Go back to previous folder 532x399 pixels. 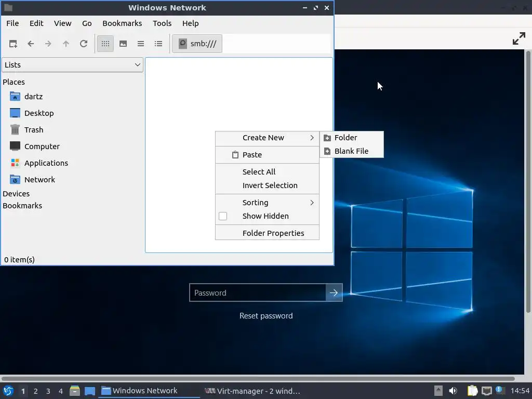[31, 44]
